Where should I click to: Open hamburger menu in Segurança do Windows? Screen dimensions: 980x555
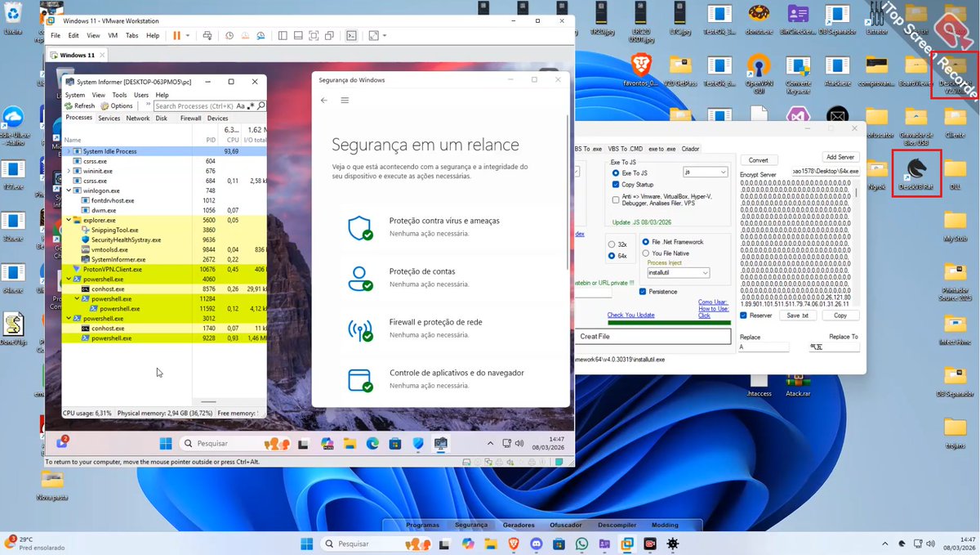[345, 100]
